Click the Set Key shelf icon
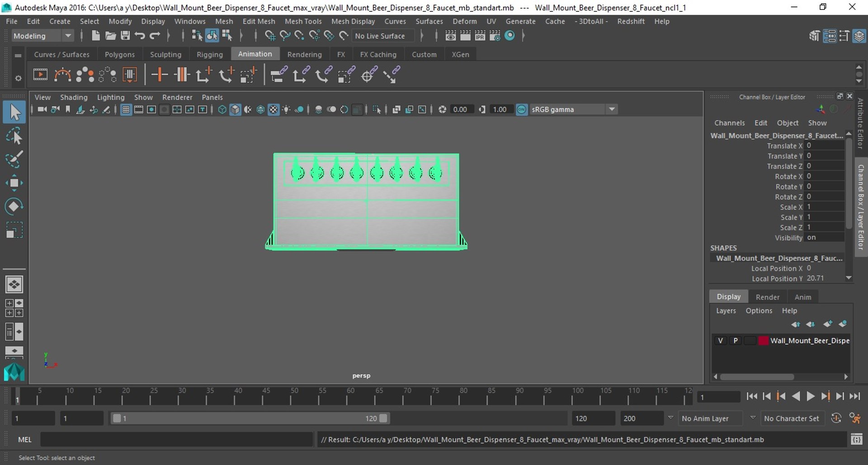The image size is (868, 465). (159, 75)
